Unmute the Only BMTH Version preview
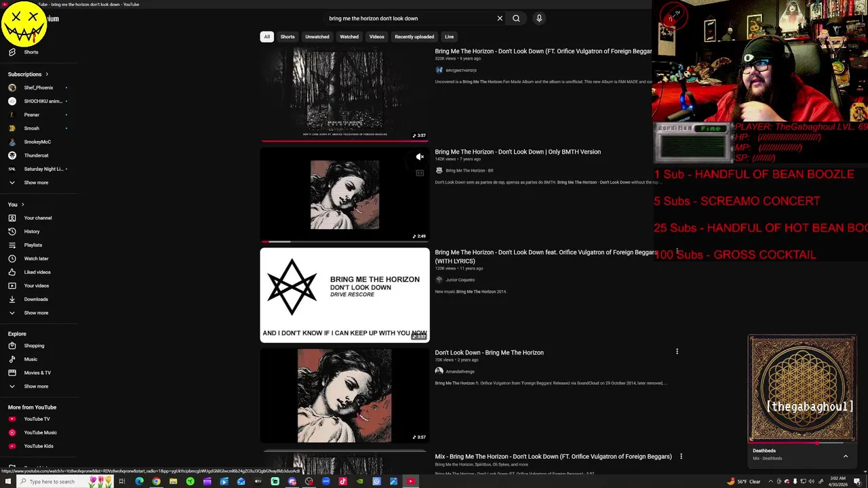868x488 pixels. (x=420, y=157)
